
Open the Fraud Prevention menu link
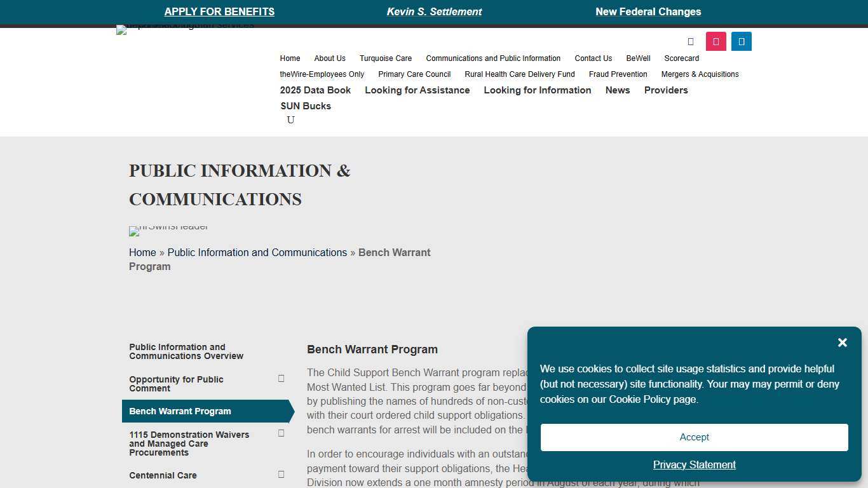pos(618,74)
